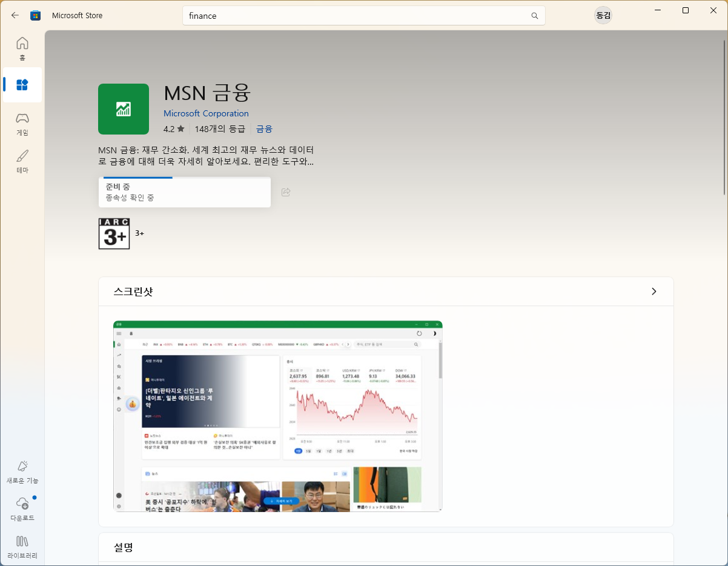
Task: Open the 게임 section
Action: 22,124
